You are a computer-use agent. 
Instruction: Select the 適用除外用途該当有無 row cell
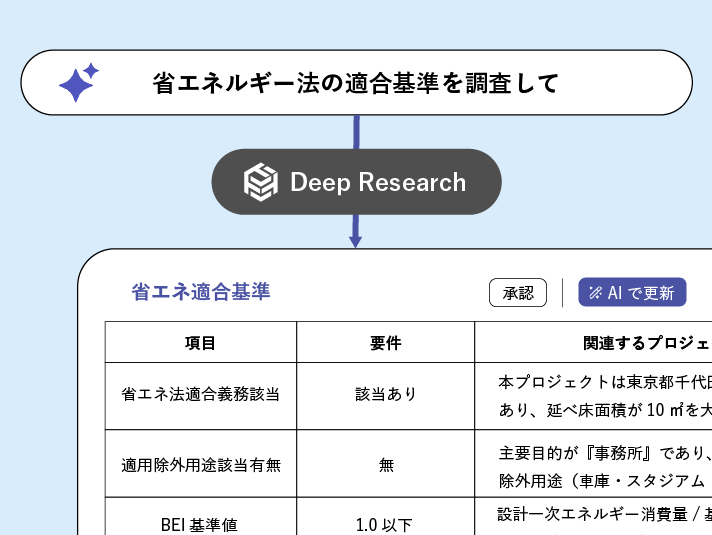200,464
